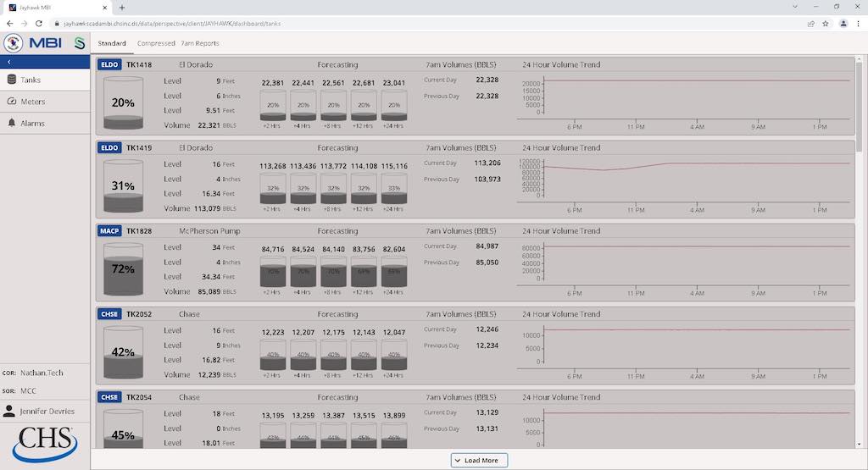Click TK1419 +8 Hrs forecast tank
Image resolution: width=868 pixels, height=470 pixels.
[x=333, y=189]
